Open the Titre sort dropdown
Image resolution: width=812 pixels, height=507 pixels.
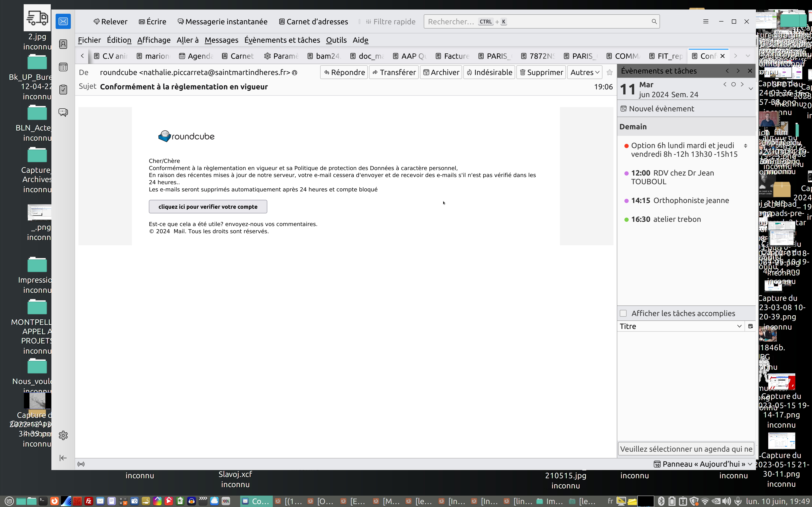[x=739, y=326]
